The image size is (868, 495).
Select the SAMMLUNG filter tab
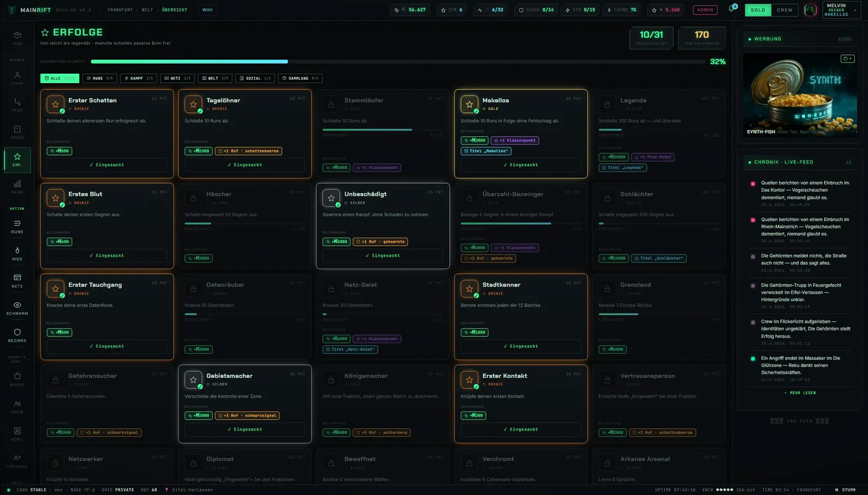(x=300, y=78)
